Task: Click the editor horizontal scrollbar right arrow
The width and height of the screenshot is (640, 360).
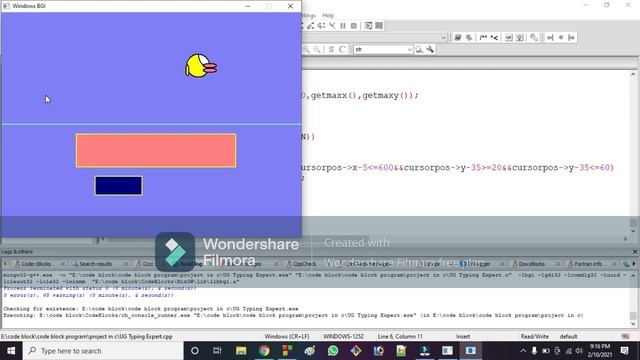Action: tap(625, 239)
